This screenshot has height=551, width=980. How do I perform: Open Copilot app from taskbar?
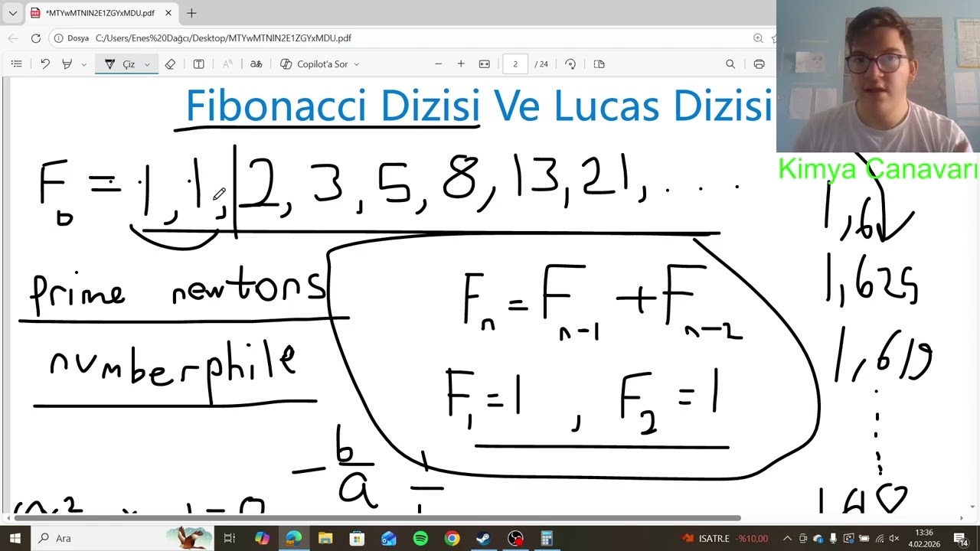click(x=262, y=538)
